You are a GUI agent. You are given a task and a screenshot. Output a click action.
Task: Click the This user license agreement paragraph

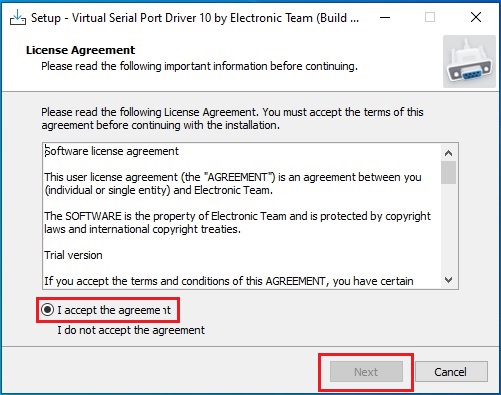click(x=233, y=184)
